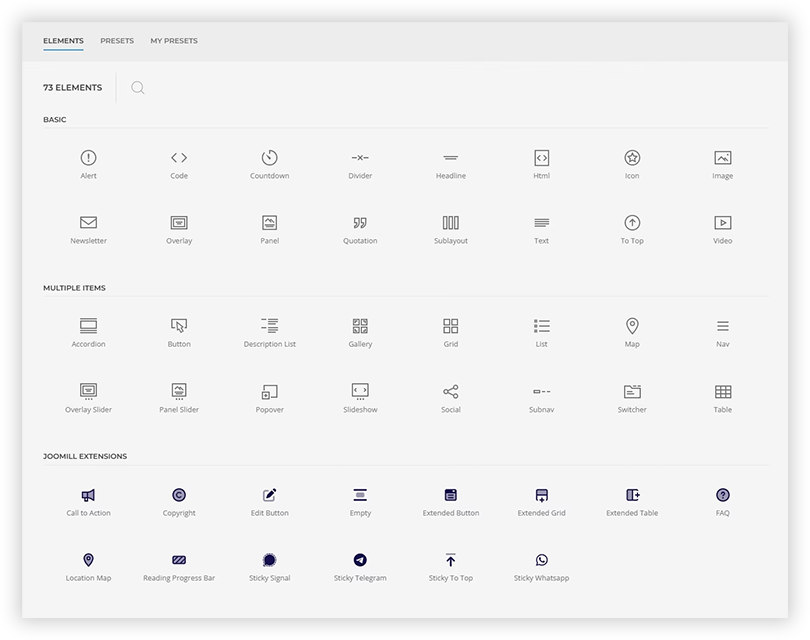Image resolution: width=810 pixels, height=640 pixels.
Task: Insert a Quotation element
Action: coord(360,230)
